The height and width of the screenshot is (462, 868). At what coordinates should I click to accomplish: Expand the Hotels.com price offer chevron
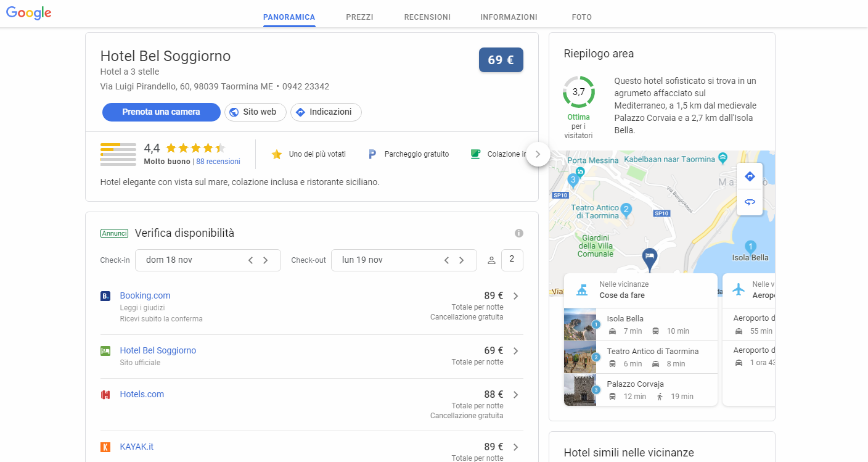pyautogui.click(x=515, y=395)
